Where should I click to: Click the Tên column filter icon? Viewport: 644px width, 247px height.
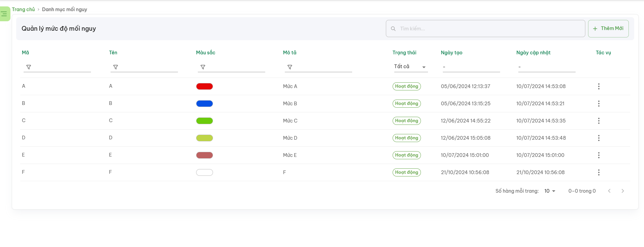(116, 67)
